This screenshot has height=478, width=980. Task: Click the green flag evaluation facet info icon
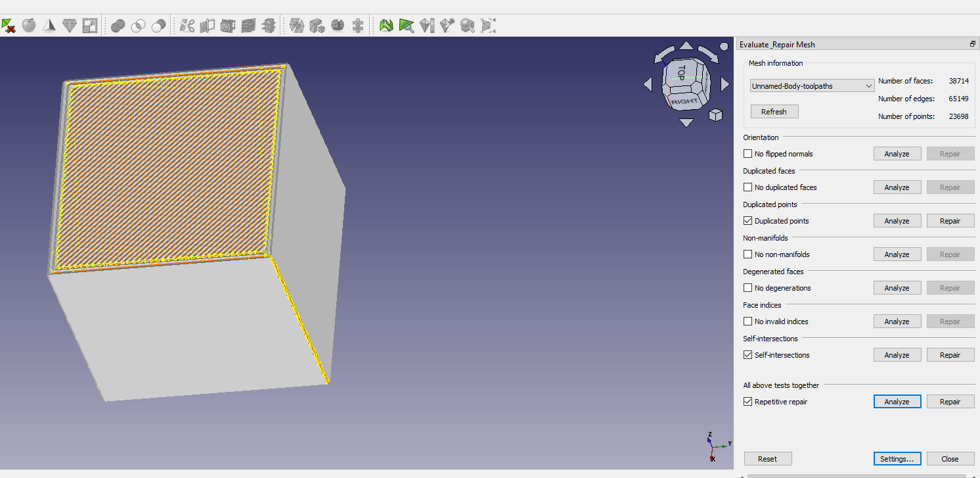pyautogui.click(x=407, y=26)
